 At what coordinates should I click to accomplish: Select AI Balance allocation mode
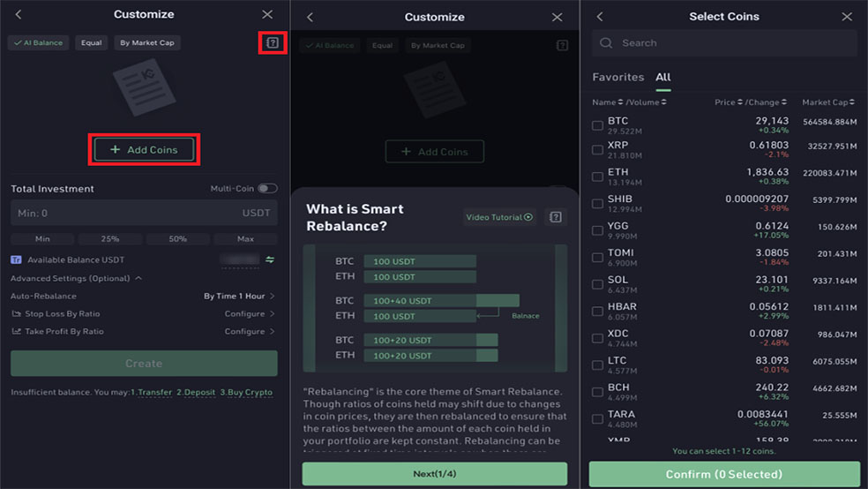point(38,42)
